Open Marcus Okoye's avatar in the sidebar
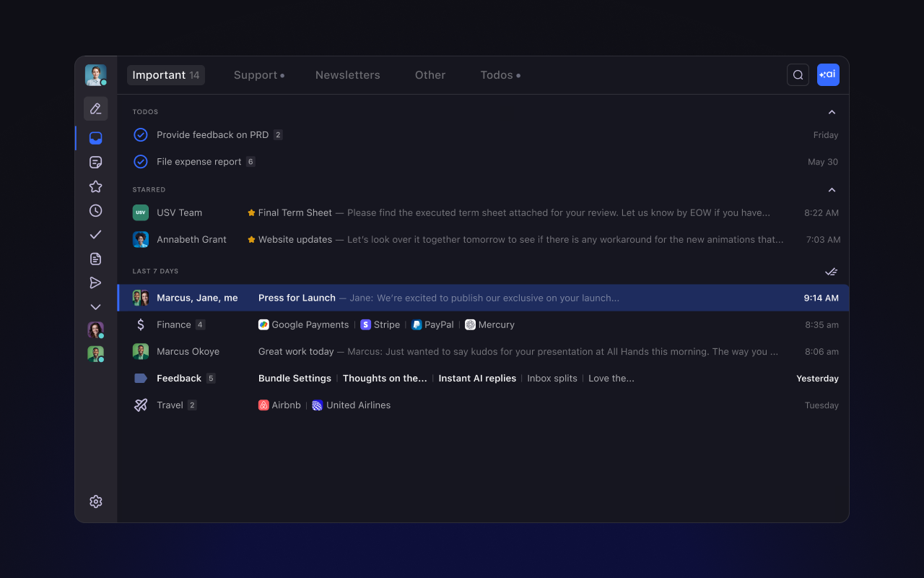The height and width of the screenshot is (578, 924). tap(95, 353)
